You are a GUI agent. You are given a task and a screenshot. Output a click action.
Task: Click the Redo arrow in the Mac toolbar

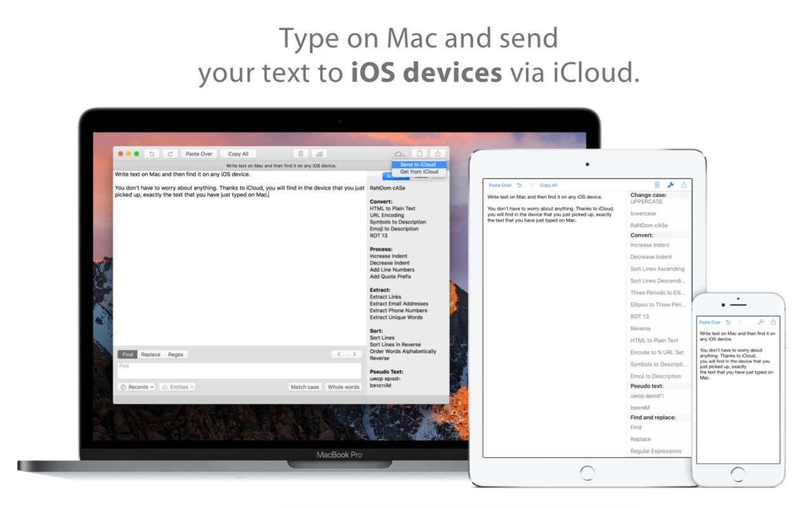(169, 154)
